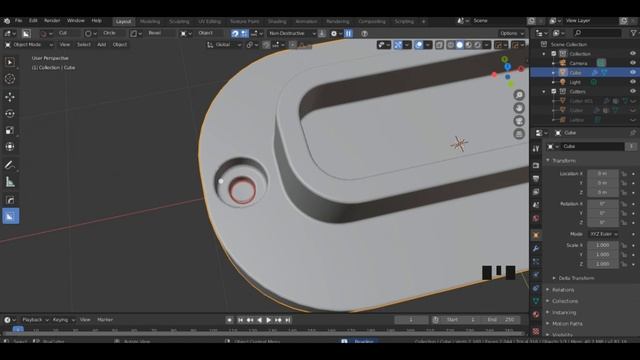Screen dimensions: 640x360
Task: Open the Options dropdown in viewport header
Action: pos(511,33)
